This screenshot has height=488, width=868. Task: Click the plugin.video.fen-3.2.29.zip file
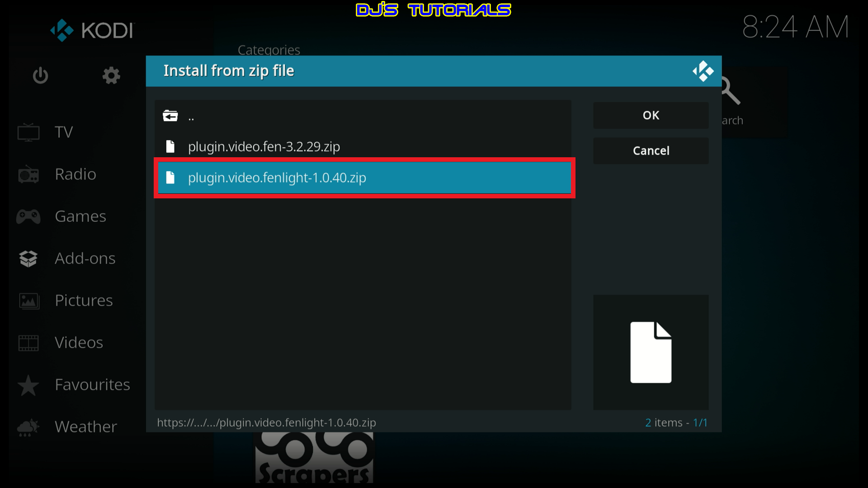coord(264,146)
